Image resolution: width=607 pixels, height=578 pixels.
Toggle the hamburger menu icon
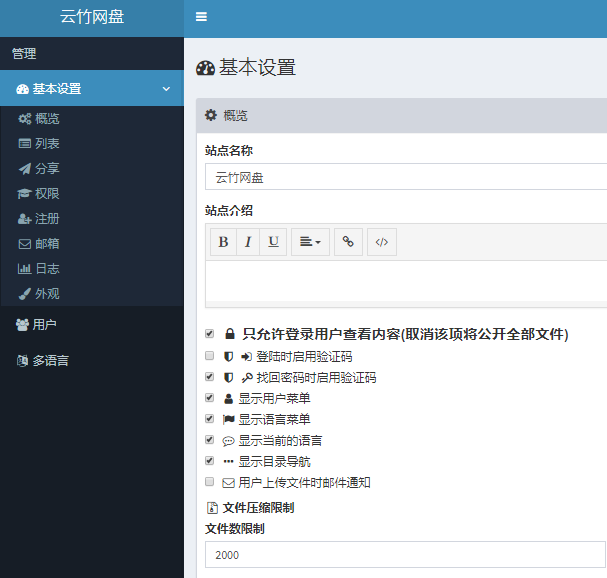coord(201,17)
